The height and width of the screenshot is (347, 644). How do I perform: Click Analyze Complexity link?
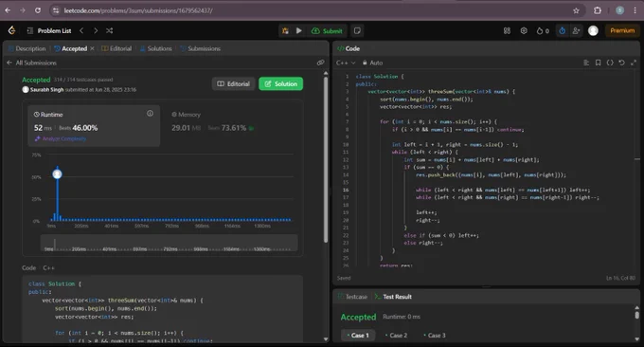pyautogui.click(x=61, y=138)
